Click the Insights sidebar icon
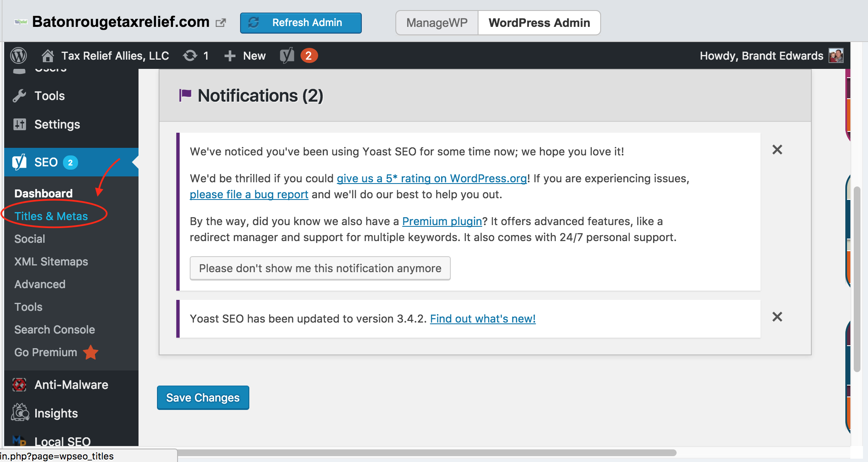 click(x=20, y=412)
